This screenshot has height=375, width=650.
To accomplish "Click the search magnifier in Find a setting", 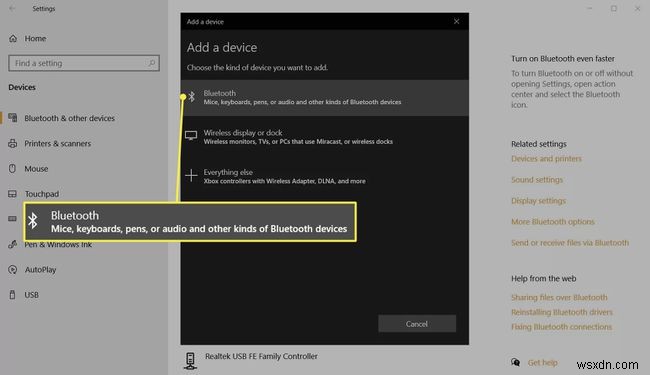I will [x=151, y=63].
